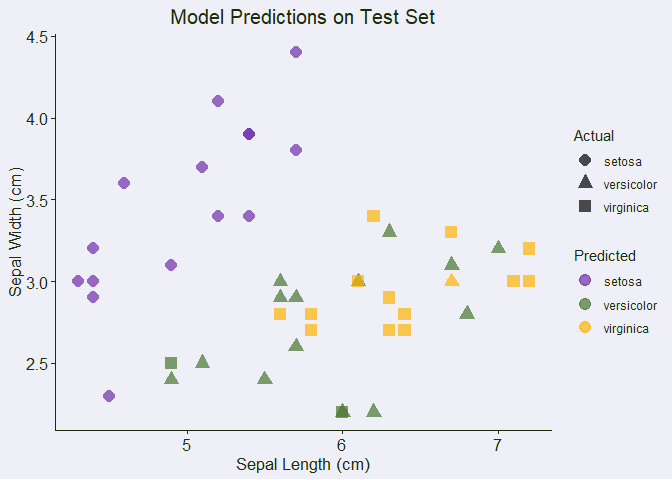Click the lowest purple circle data point

click(109, 396)
